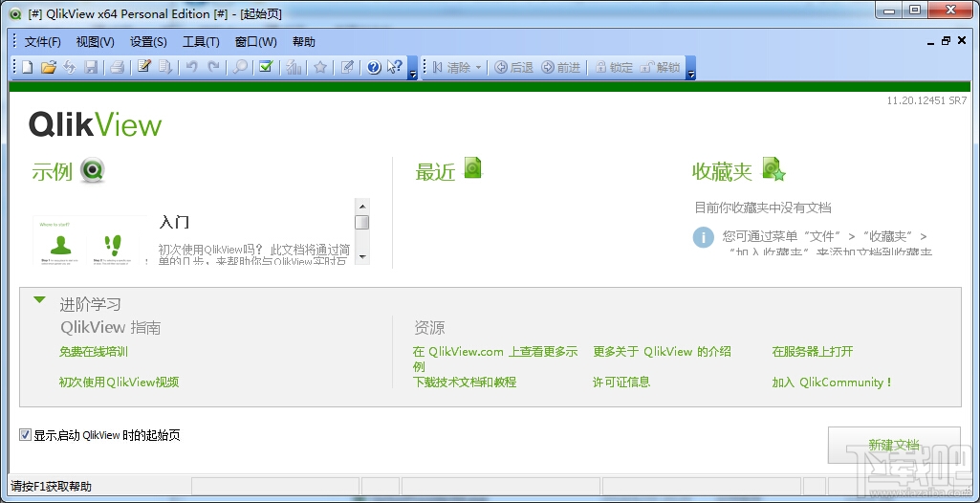980x503 pixels.
Task: Click the Undo arrow icon
Action: point(192,67)
